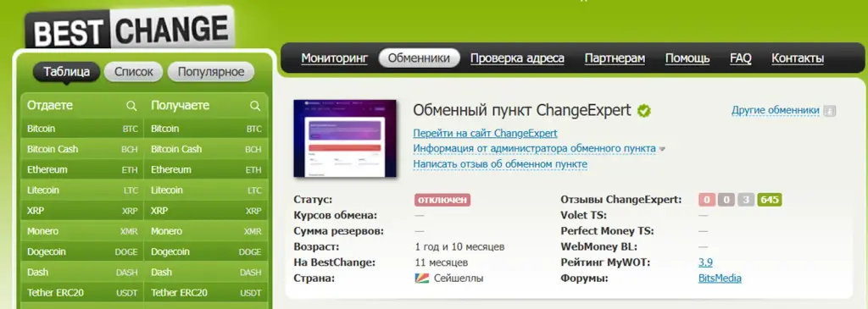868x309 pixels.
Task: Search icon next to Отдаете header
Action: 131,106
